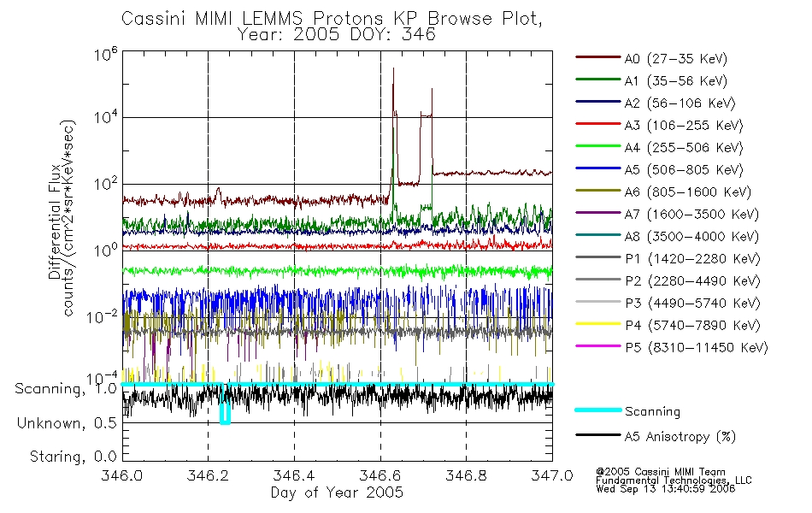812x513 pixels.
Task: Click the Wed Sep 13 13:40:59 2006 timestamp
Action: point(666,489)
